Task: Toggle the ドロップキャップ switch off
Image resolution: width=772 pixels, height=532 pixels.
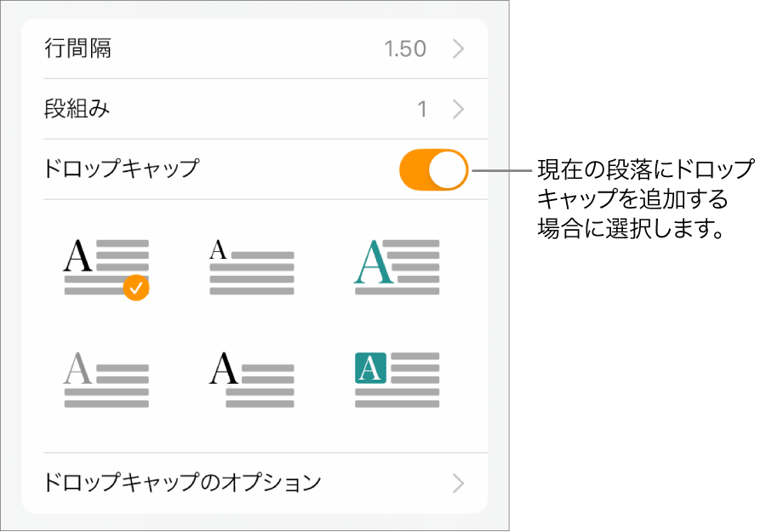Action: coord(433,170)
